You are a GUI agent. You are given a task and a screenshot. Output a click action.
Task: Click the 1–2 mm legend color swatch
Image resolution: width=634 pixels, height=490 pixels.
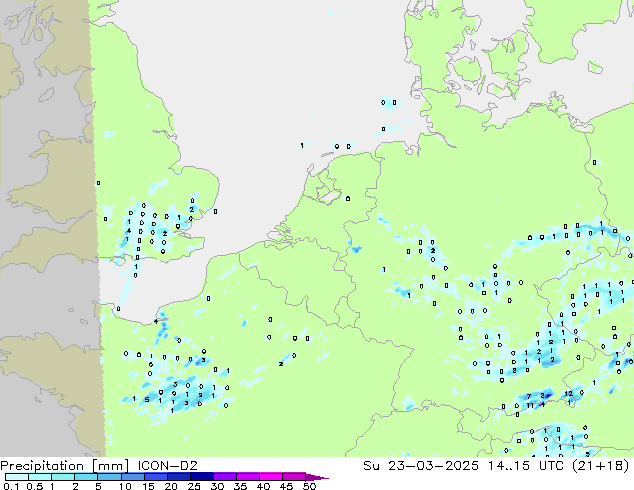[x=63, y=477]
